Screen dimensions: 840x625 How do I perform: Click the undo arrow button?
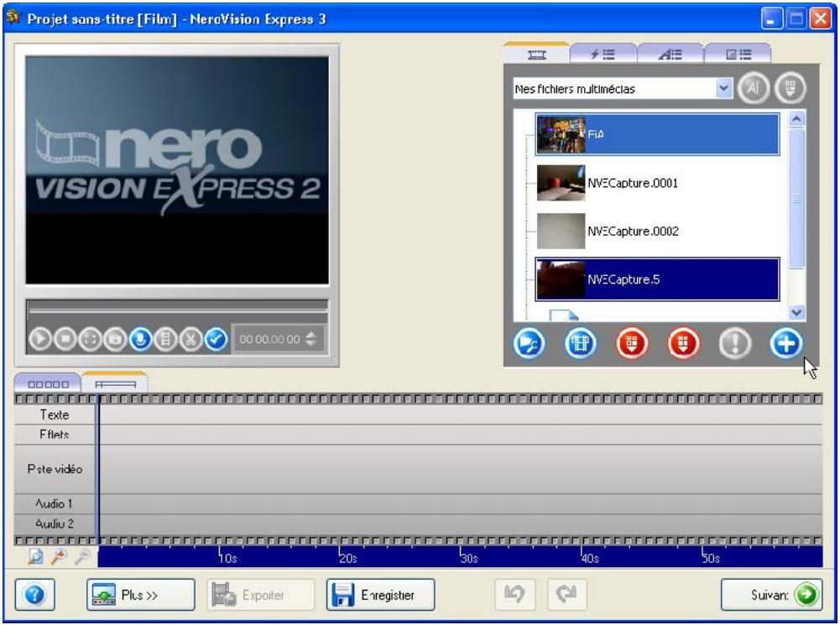(x=514, y=595)
